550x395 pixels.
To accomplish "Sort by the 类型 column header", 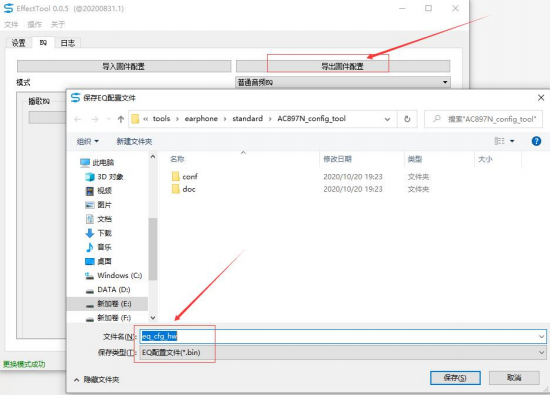I will tap(415, 159).
